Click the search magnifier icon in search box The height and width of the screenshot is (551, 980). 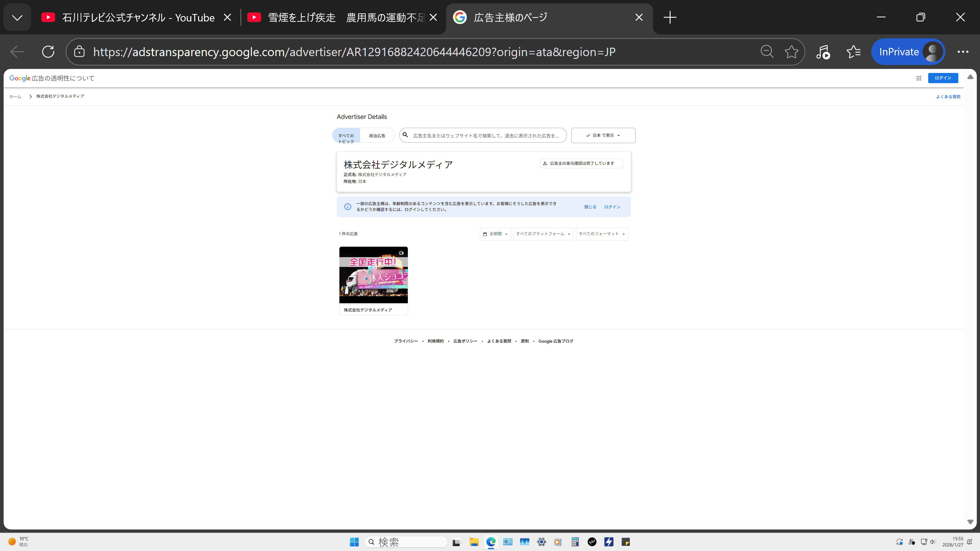[405, 135]
